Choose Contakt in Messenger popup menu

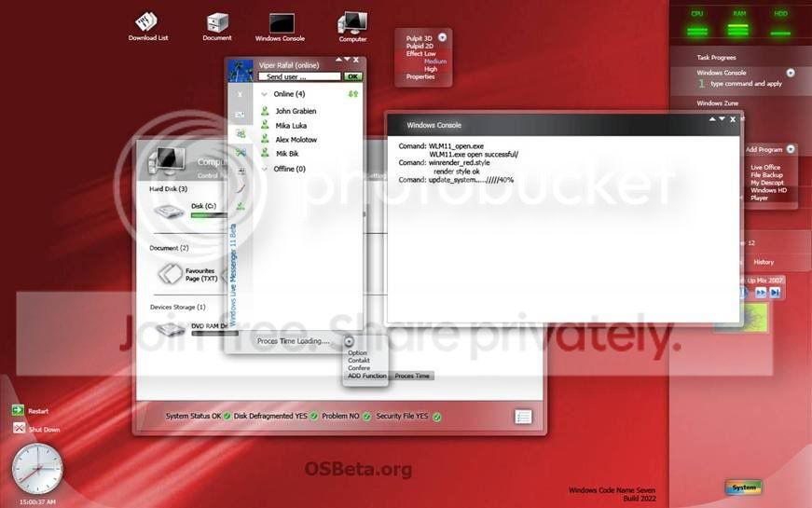point(359,360)
